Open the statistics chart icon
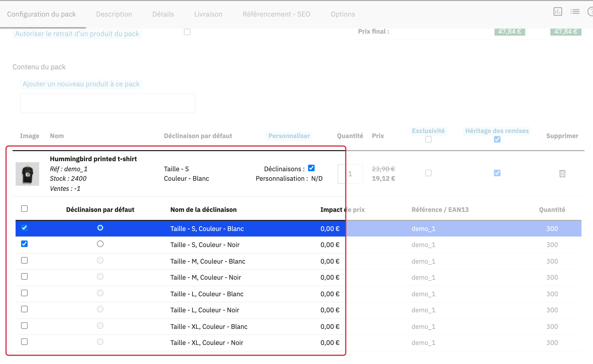Screen dimensions: 593x364 tap(558, 12)
